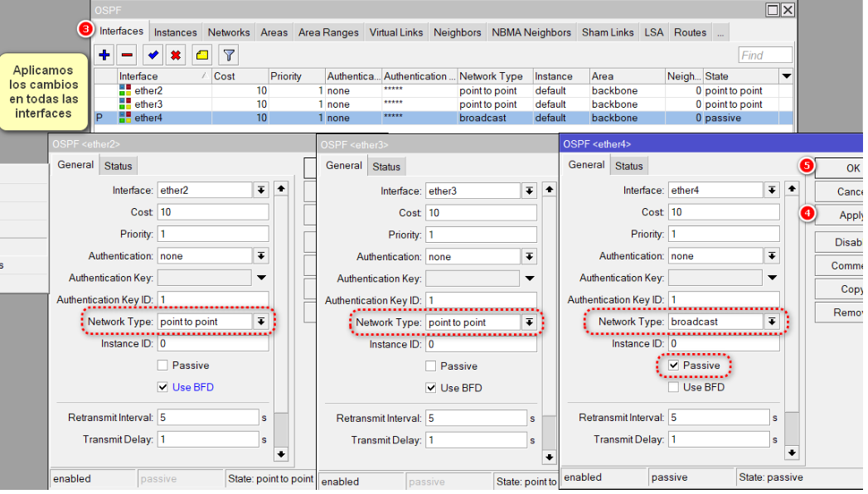The width and height of the screenshot is (868, 494).
Task: Enable Passive checkbox in ether3 window
Action: tap(431, 366)
